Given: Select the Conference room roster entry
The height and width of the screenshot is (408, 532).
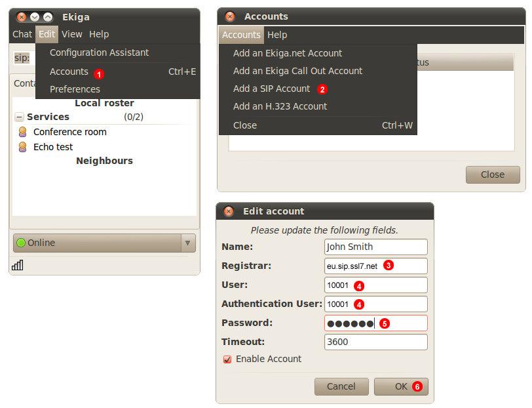Looking at the screenshot, I should tap(105, 132).
